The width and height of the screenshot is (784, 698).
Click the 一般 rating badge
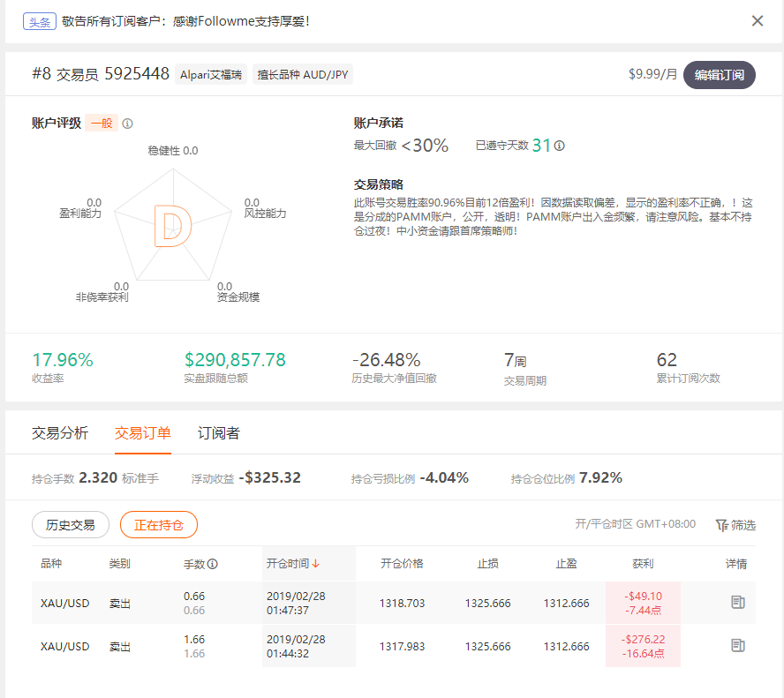[102, 123]
